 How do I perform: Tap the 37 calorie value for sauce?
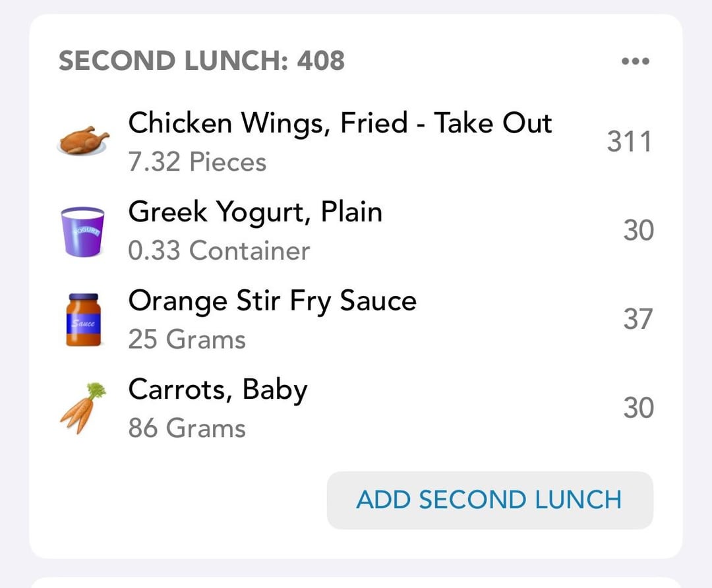coord(638,319)
